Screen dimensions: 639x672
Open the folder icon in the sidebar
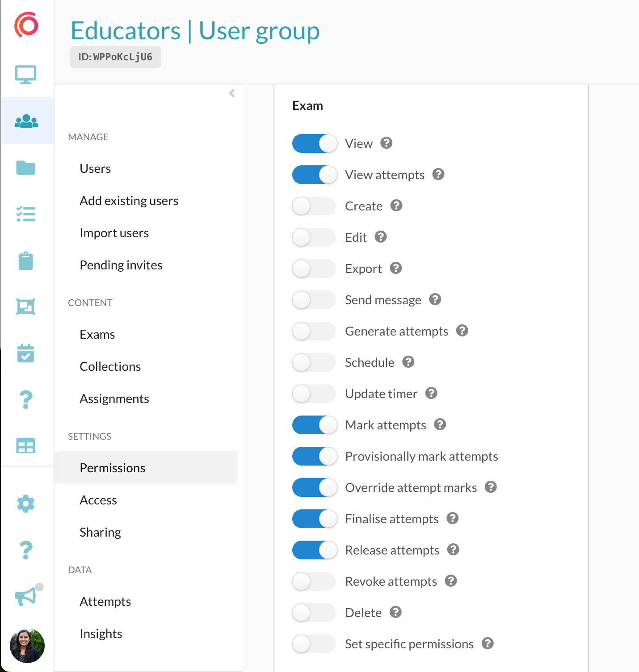tap(26, 168)
